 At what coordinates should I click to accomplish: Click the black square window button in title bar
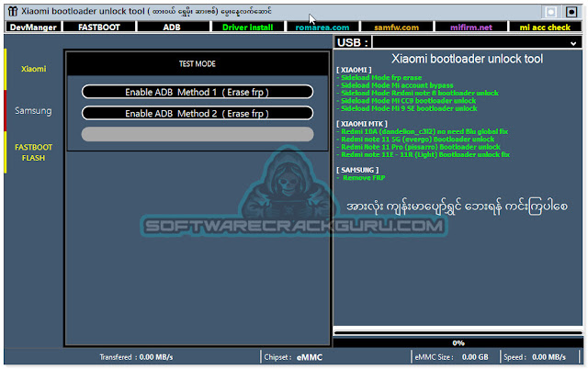[x=571, y=12]
